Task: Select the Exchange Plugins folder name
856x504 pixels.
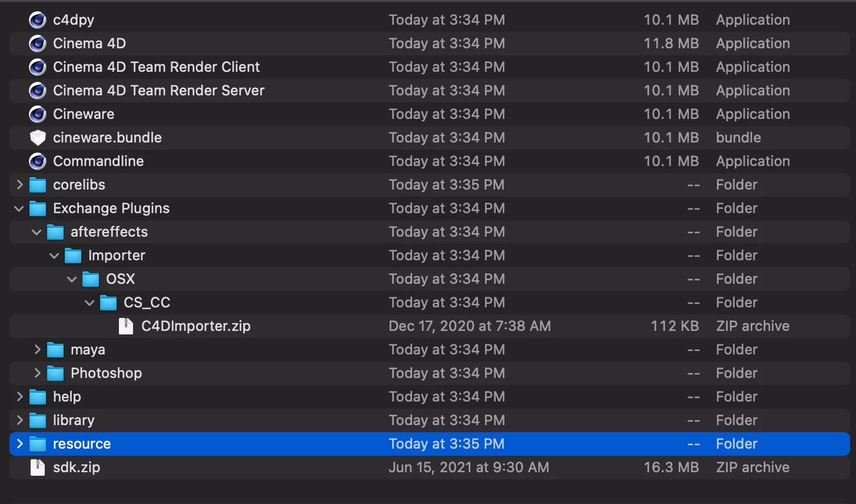Action: (x=111, y=208)
